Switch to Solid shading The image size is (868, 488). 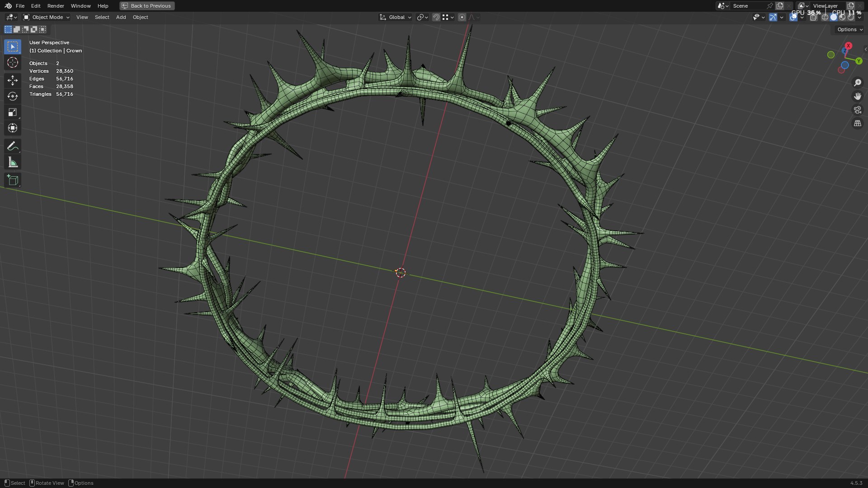[x=834, y=17]
